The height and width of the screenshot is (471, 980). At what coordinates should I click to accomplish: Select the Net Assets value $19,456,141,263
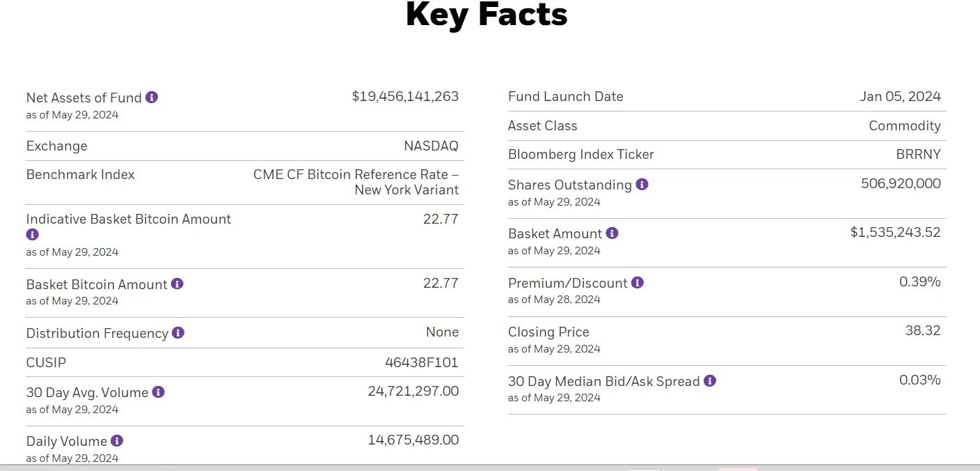click(x=405, y=97)
